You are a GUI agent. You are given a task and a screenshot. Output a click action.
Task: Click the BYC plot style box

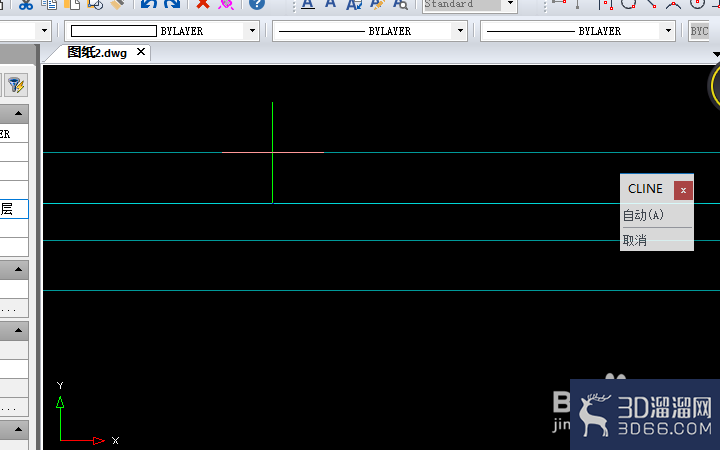699,31
